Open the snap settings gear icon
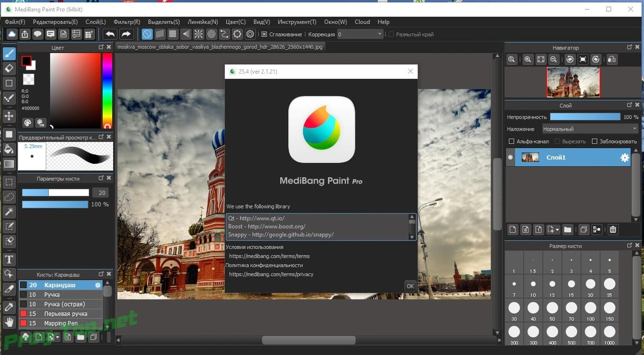This screenshot has width=644, height=355. pyautogui.click(x=250, y=34)
